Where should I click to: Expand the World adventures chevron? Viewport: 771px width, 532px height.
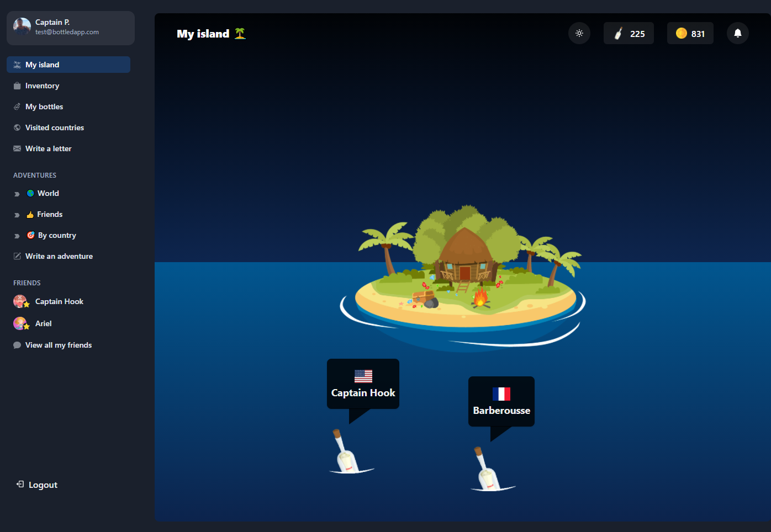pyautogui.click(x=17, y=194)
